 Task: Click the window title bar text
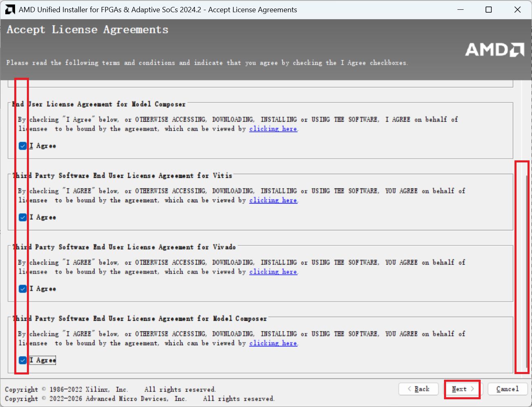click(x=158, y=10)
